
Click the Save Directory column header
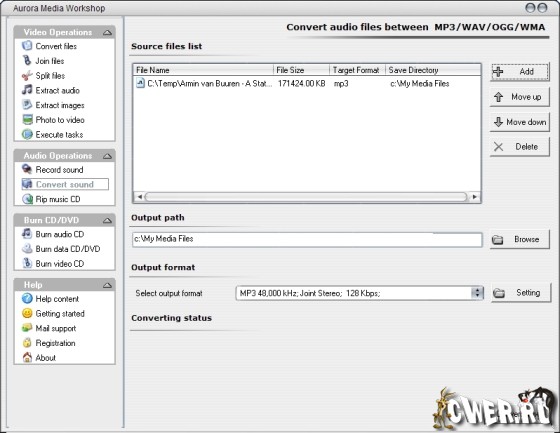[433, 70]
